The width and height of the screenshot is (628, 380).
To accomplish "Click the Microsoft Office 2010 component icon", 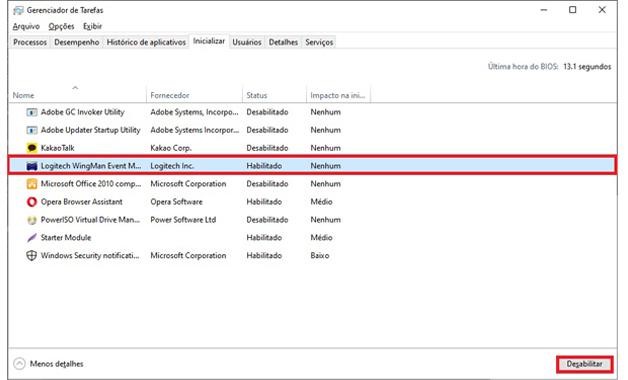I will [x=32, y=184].
